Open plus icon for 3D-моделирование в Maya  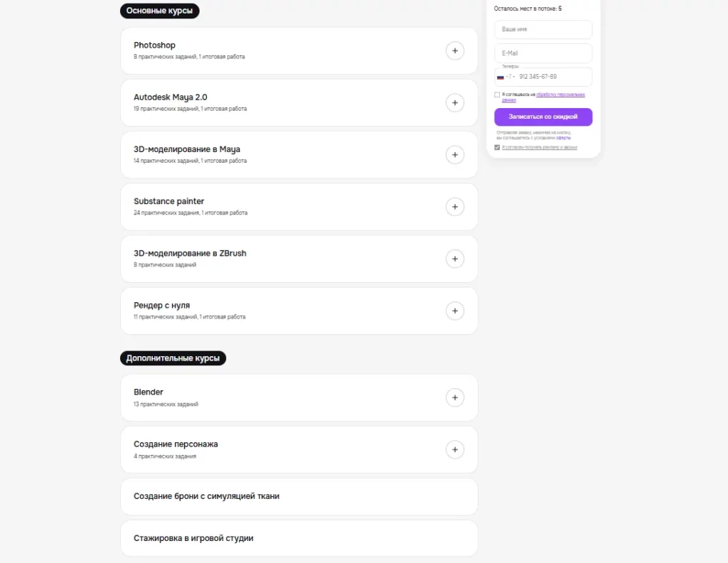click(455, 154)
